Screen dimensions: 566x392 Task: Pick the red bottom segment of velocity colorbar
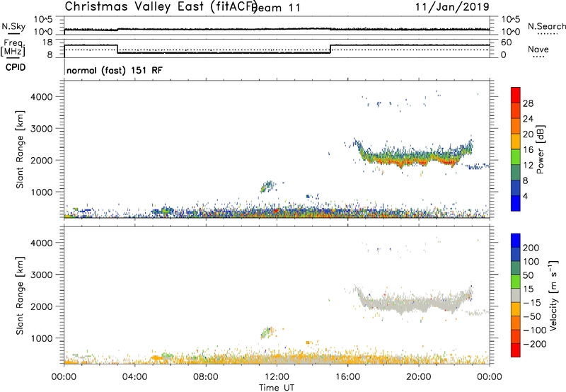tap(516, 350)
